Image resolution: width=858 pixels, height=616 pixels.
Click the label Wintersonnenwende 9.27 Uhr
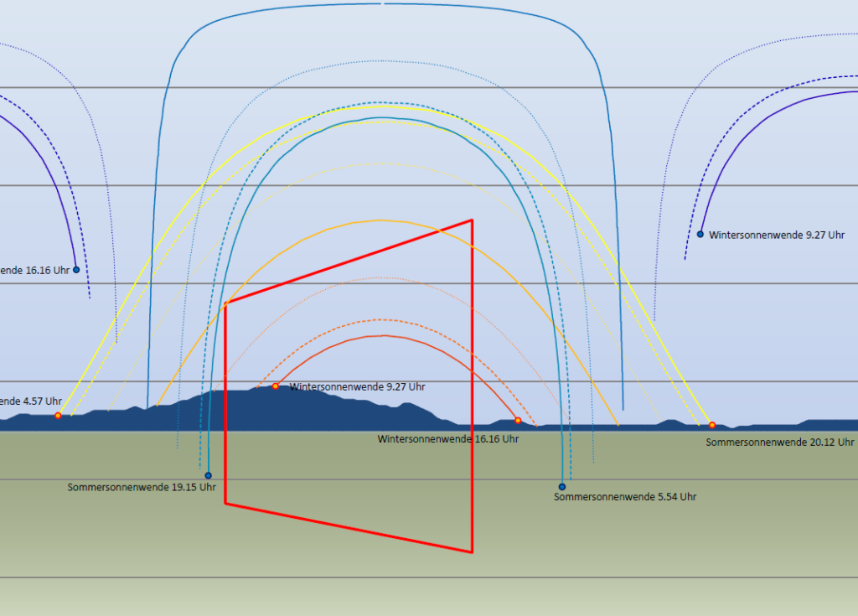(x=357, y=386)
